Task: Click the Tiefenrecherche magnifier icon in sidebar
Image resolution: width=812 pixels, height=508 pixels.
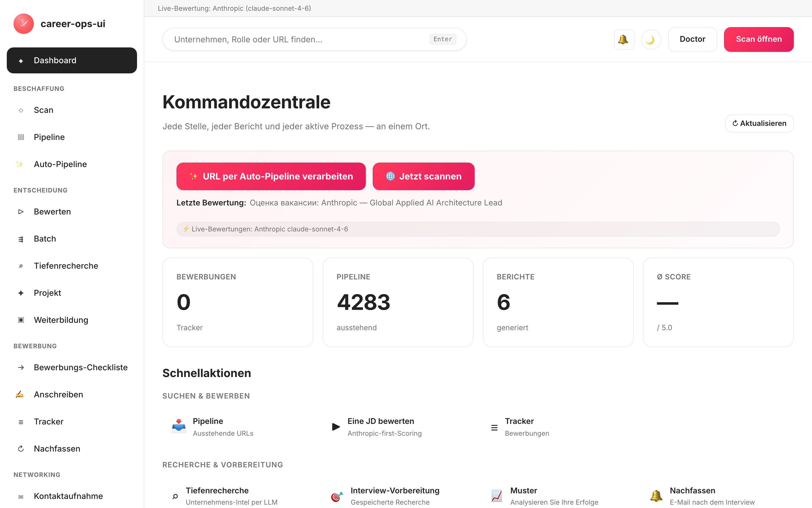Action: point(21,266)
